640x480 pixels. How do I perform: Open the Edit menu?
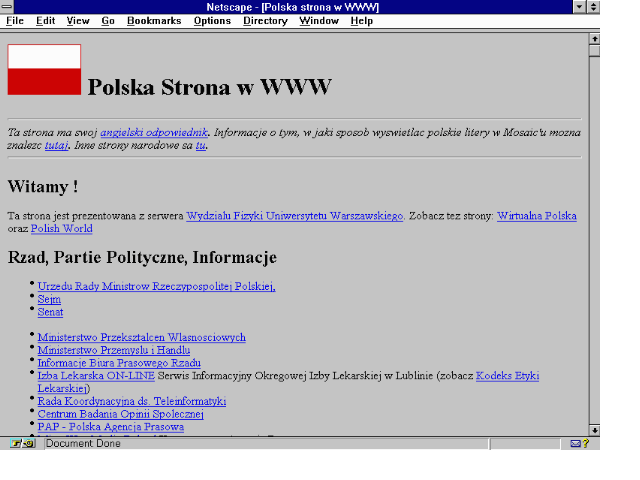(x=45, y=21)
